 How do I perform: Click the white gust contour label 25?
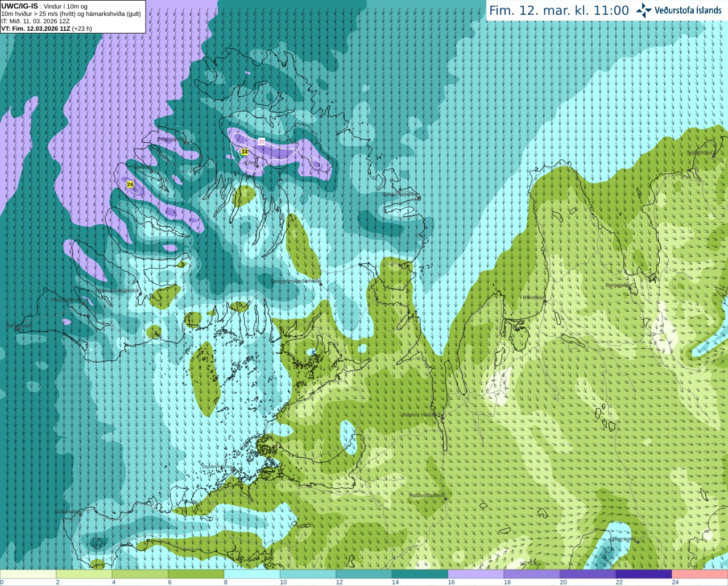[262, 141]
